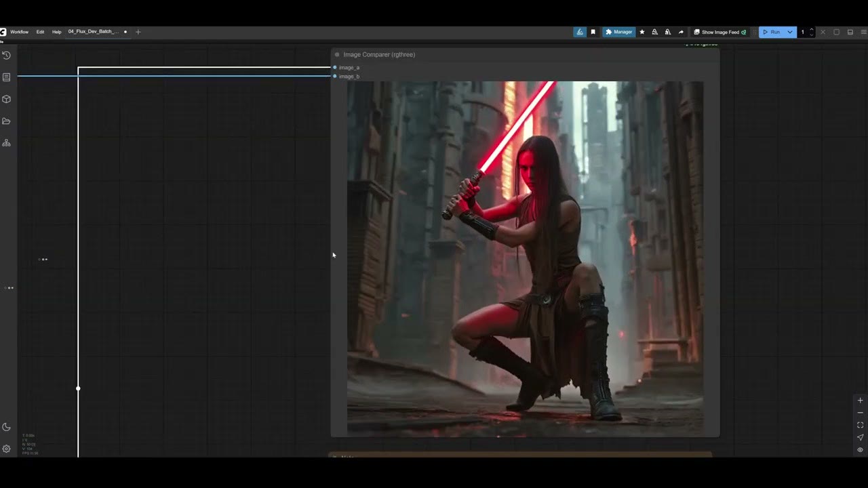Collapse Image Comparer node via title dot
Screen dimensions: 868x488
[x=337, y=54]
